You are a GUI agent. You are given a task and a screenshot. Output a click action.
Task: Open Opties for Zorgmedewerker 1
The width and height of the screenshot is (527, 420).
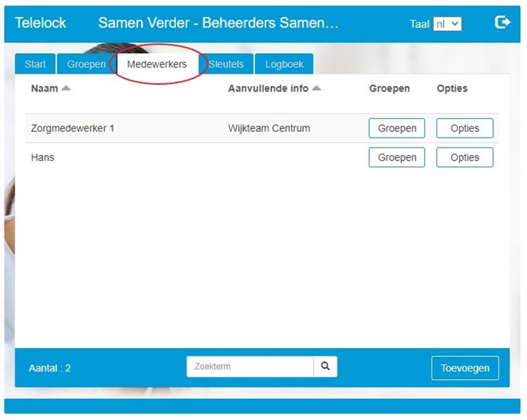click(464, 128)
